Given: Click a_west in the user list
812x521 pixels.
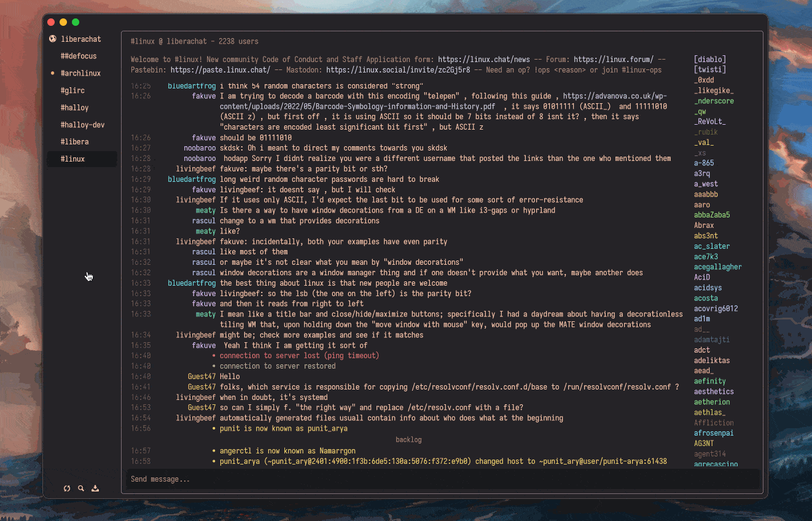Looking at the screenshot, I should 706,184.
